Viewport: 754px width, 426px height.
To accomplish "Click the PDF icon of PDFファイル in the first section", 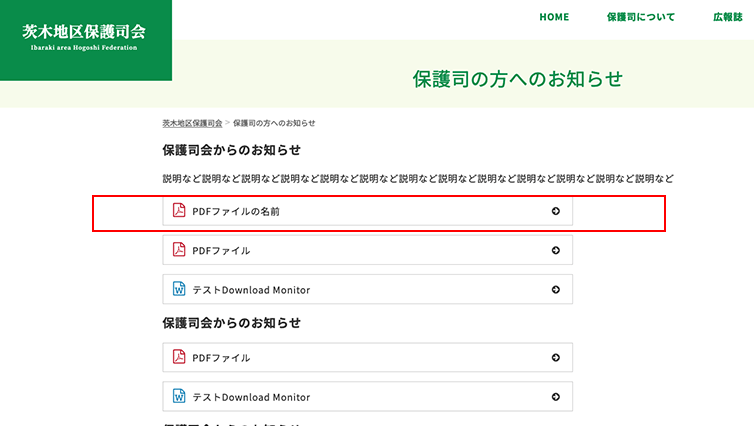I will 180,250.
